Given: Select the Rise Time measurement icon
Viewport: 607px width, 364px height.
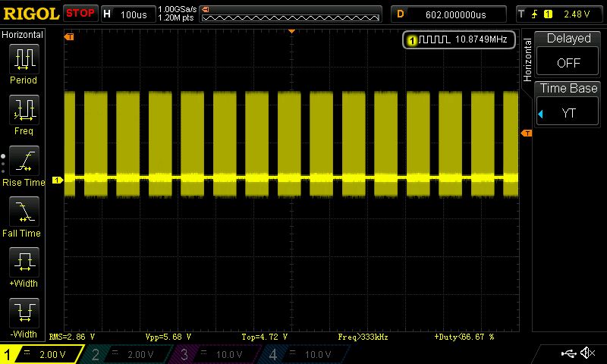Looking at the screenshot, I should point(24,161).
